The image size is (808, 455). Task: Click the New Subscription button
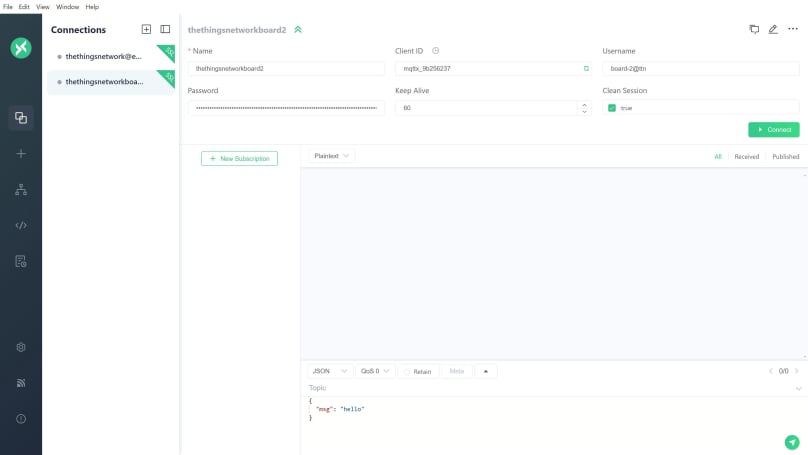[x=239, y=158]
